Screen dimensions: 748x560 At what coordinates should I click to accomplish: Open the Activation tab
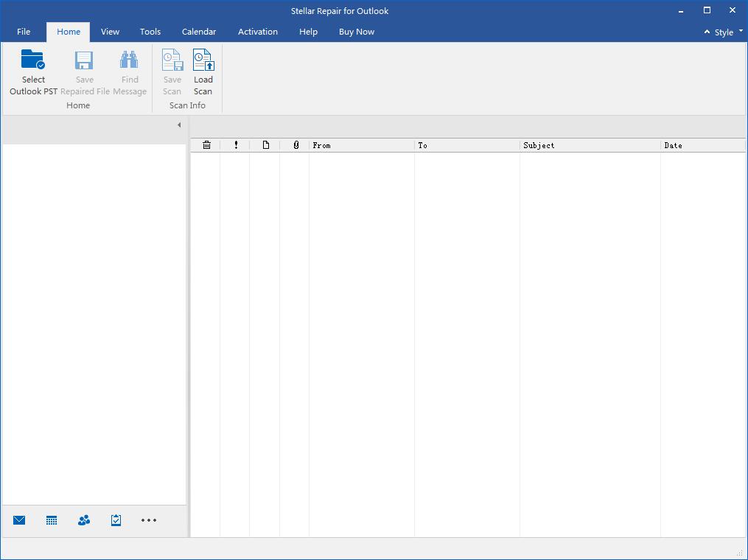tap(258, 32)
